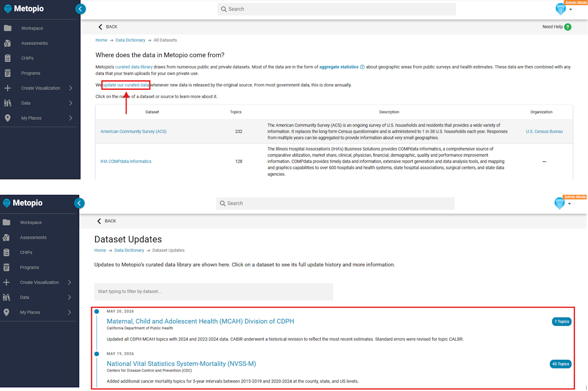Open Maternal, Child and Adolescent Health (MCAH) dataset
Image resolution: width=588 pixels, height=391 pixels.
click(200, 321)
